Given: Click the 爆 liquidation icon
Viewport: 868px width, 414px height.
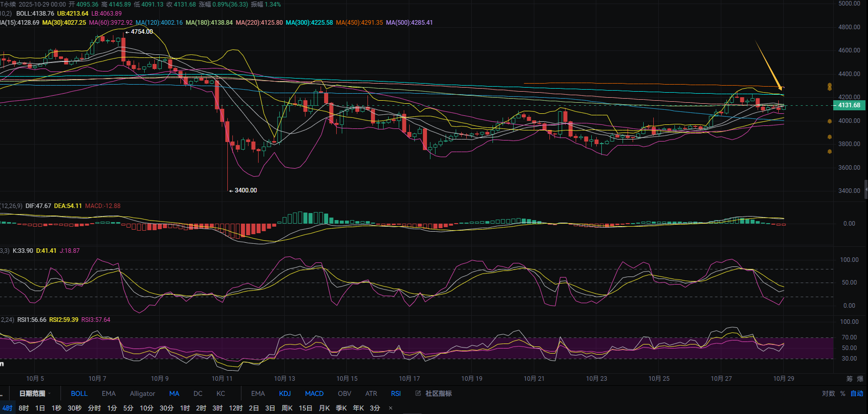Looking at the screenshot, I should point(860,379).
